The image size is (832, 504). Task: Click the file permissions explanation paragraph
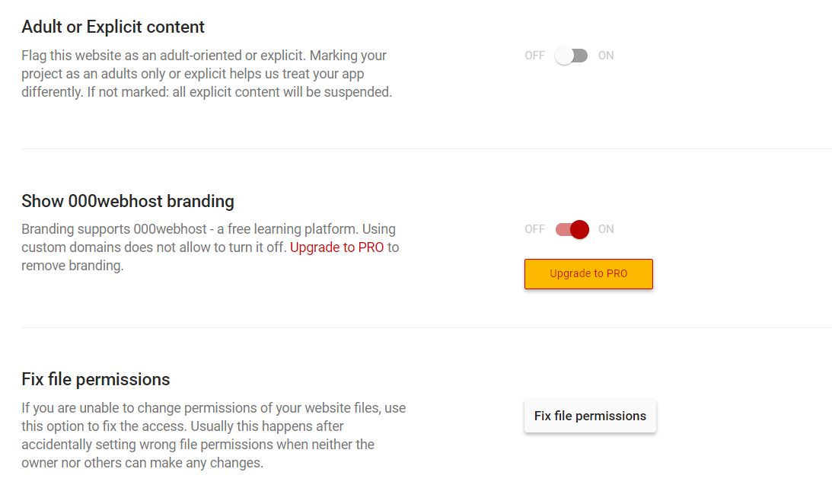coord(213,435)
